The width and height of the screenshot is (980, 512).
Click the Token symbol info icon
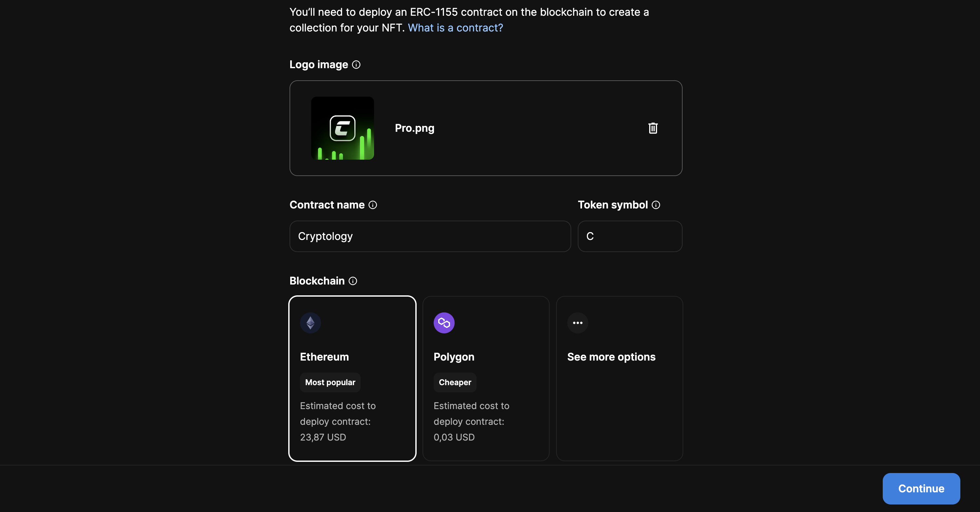pyautogui.click(x=657, y=205)
